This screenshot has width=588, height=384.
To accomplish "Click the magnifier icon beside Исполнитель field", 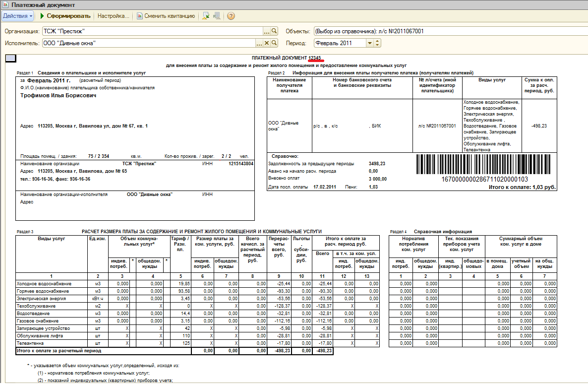I will point(274,43).
